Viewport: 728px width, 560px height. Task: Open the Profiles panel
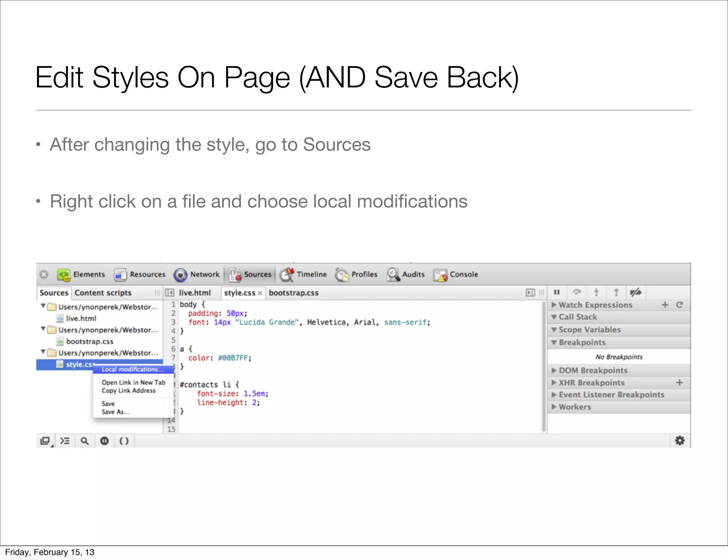(x=356, y=275)
